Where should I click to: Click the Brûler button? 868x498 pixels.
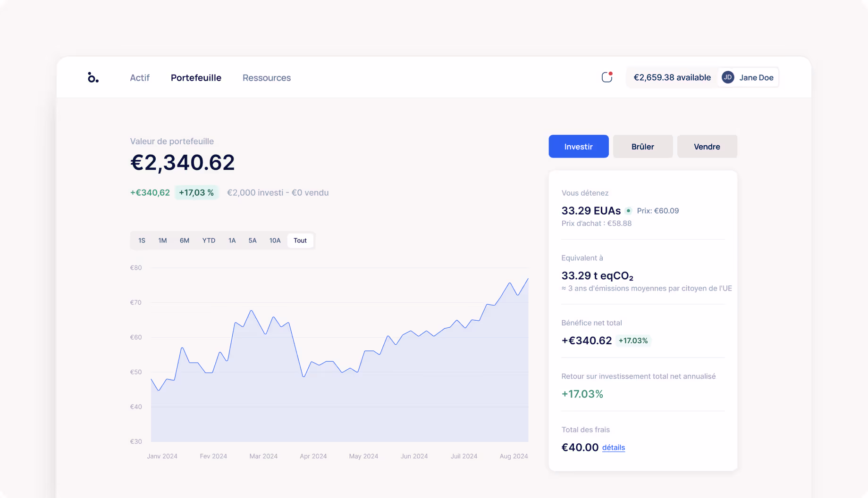point(643,147)
